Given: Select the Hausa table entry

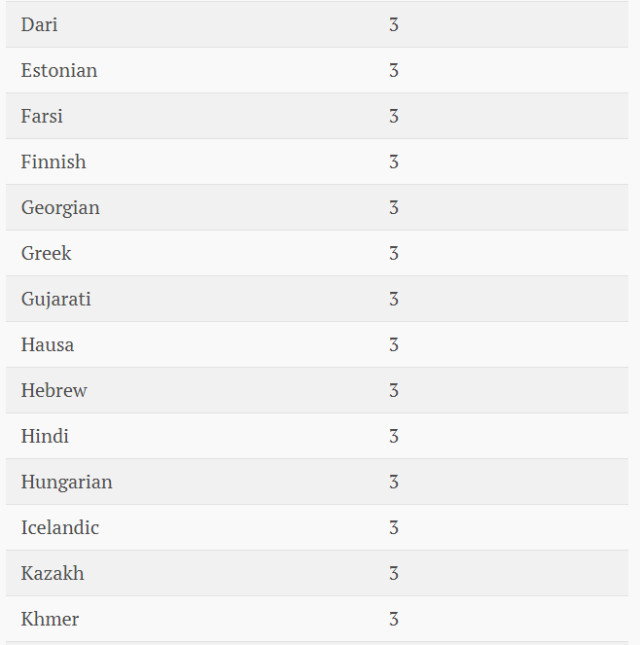Looking at the screenshot, I should pos(47,345).
